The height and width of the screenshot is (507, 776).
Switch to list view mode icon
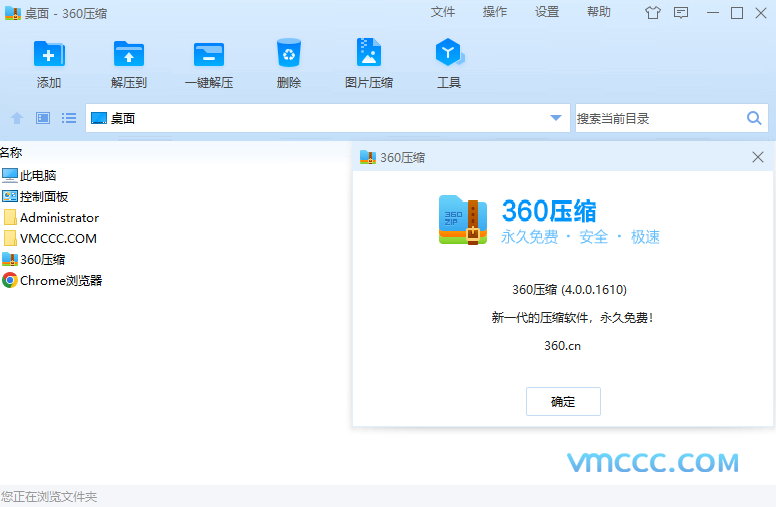[x=69, y=118]
